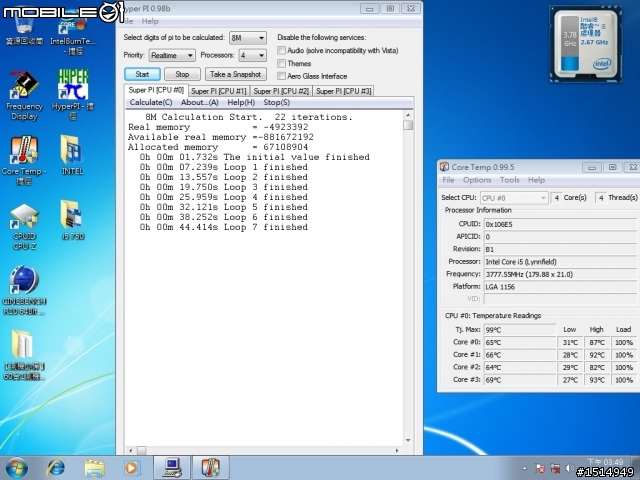Open About...(A) menu in Super PI
640x480 pixels.
point(200,102)
